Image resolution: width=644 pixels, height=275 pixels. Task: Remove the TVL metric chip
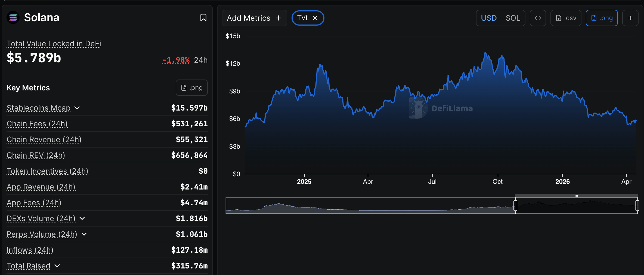(x=315, y=18)
